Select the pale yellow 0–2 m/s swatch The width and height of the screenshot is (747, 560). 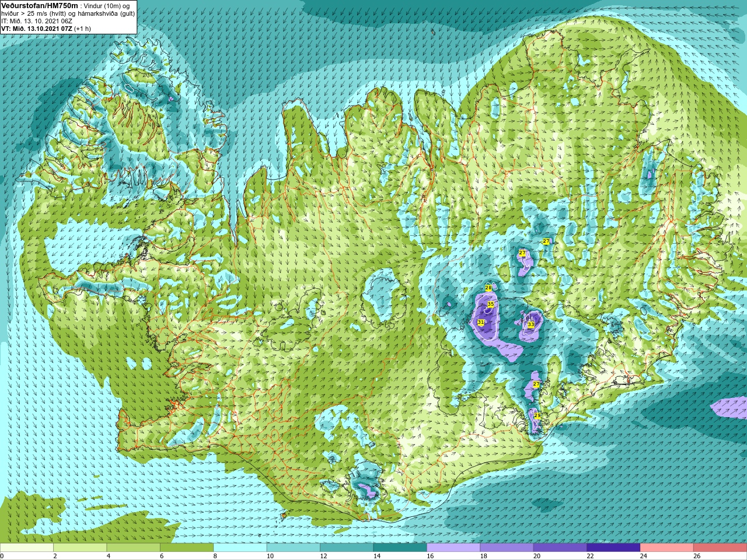27,548
